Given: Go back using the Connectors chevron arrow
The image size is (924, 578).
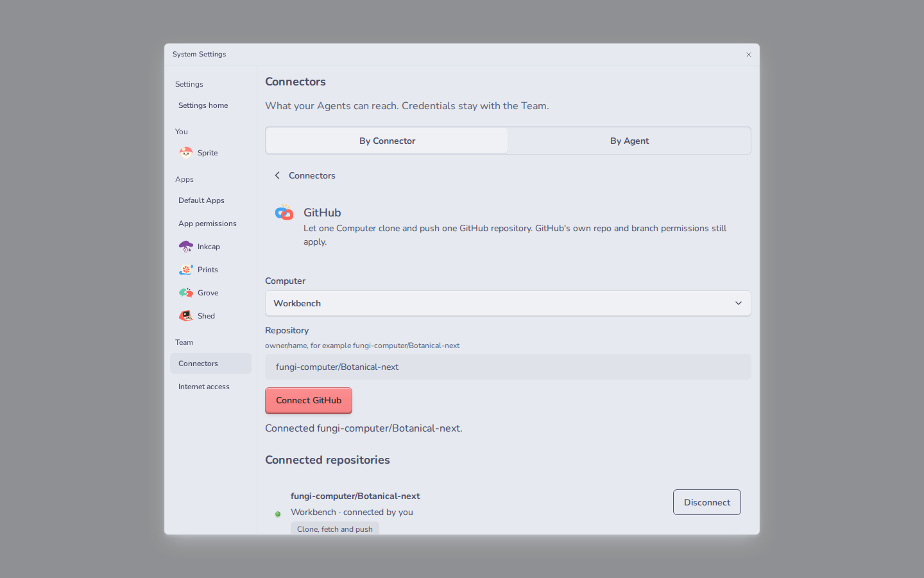Looking at the screenshot, I should pyautogui.click(x=277, y=175).
